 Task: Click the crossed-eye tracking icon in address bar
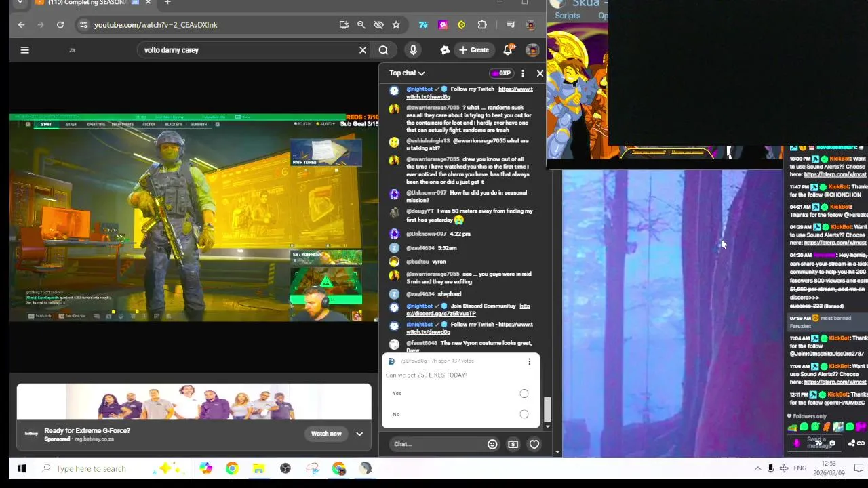[x=378, y=25]
